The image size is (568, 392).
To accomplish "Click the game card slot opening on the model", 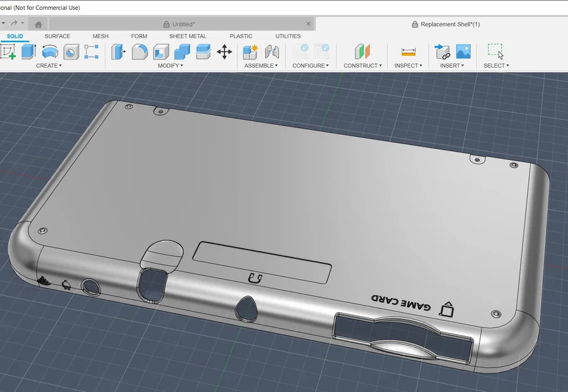I will point(403,336).
